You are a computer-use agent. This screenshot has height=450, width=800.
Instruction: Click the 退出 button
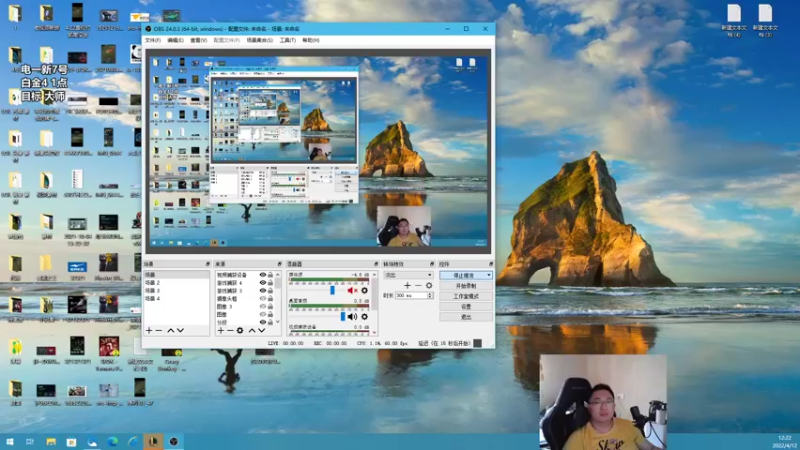pos(466,317)
